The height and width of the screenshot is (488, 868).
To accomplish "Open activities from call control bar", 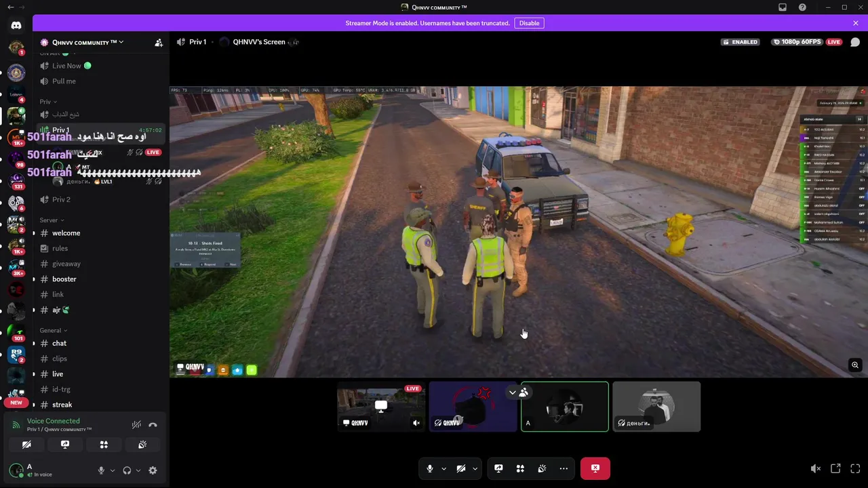I will (x=520, y=468).
